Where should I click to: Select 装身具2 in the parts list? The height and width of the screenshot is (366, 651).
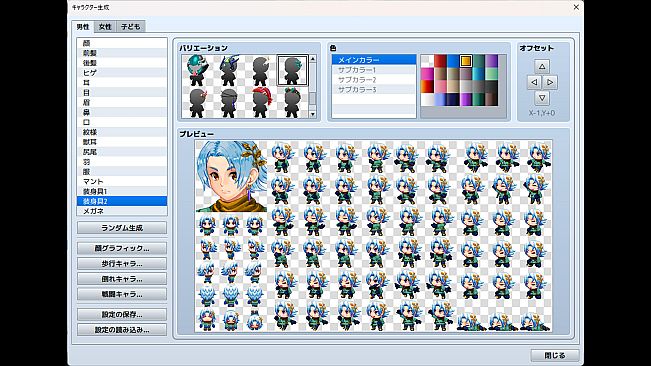pyautogui.click(x=122, y=201)
